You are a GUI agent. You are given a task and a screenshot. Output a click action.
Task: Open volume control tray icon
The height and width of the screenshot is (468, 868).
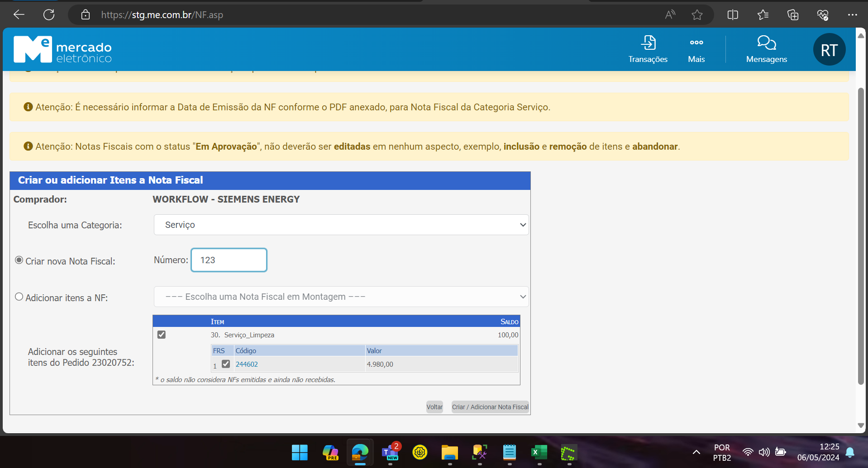[x=764, y=452]
